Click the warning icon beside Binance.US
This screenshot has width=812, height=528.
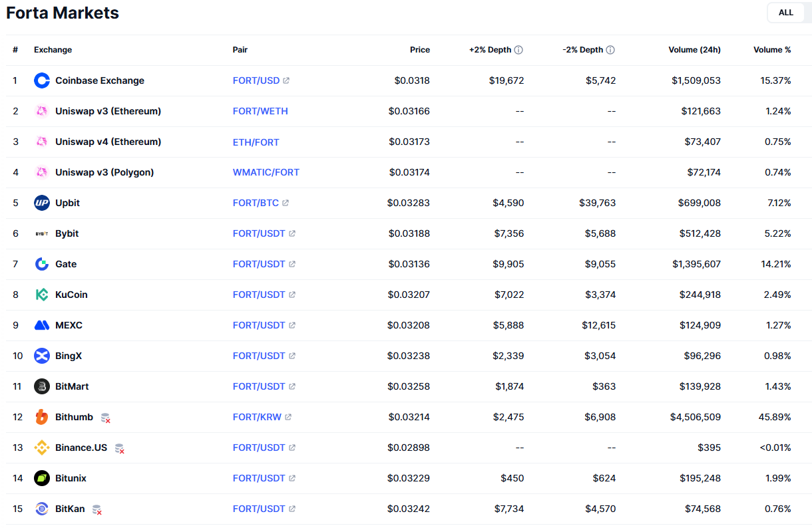click(x=119, y=448)
